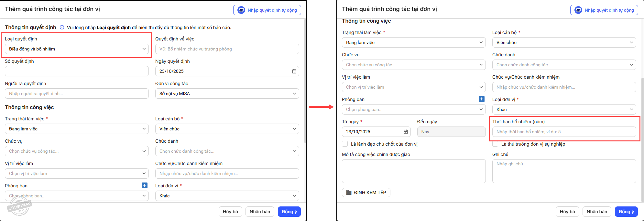Screen dimensions: 644x221
Task: Check Là lãnh đạo chủ chốt của đơn vị
Action: pyautogui.click(x=345, y=144)
